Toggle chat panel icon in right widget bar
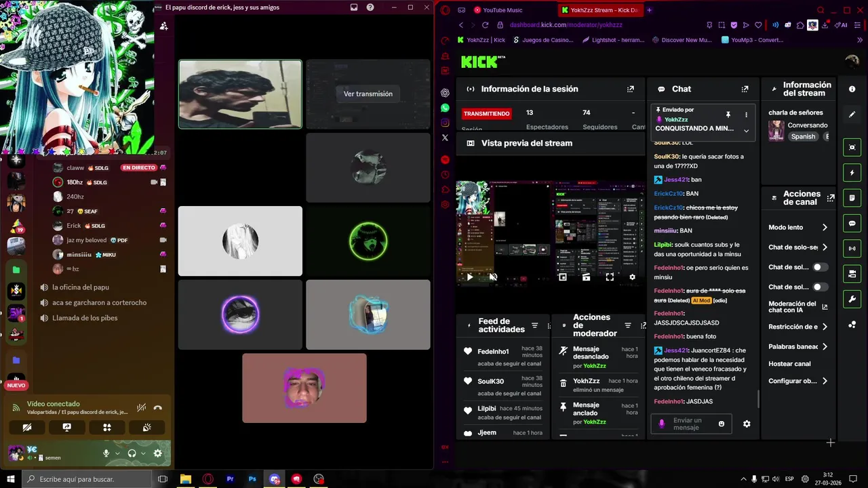 (x=852, y=223)
